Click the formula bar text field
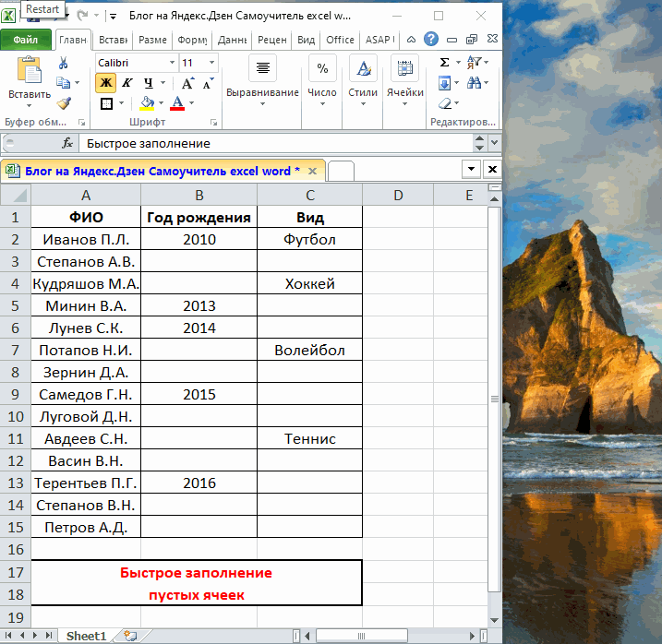 coord(276,144)
